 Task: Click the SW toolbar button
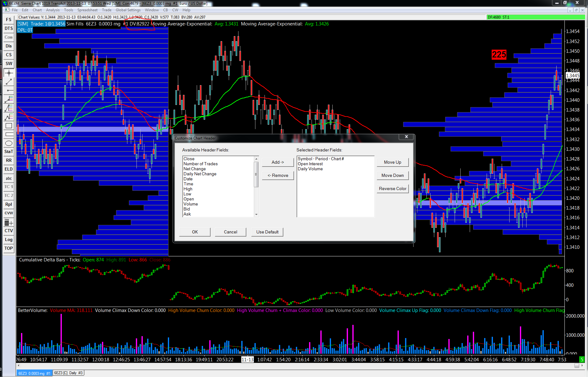click(9, 63)
